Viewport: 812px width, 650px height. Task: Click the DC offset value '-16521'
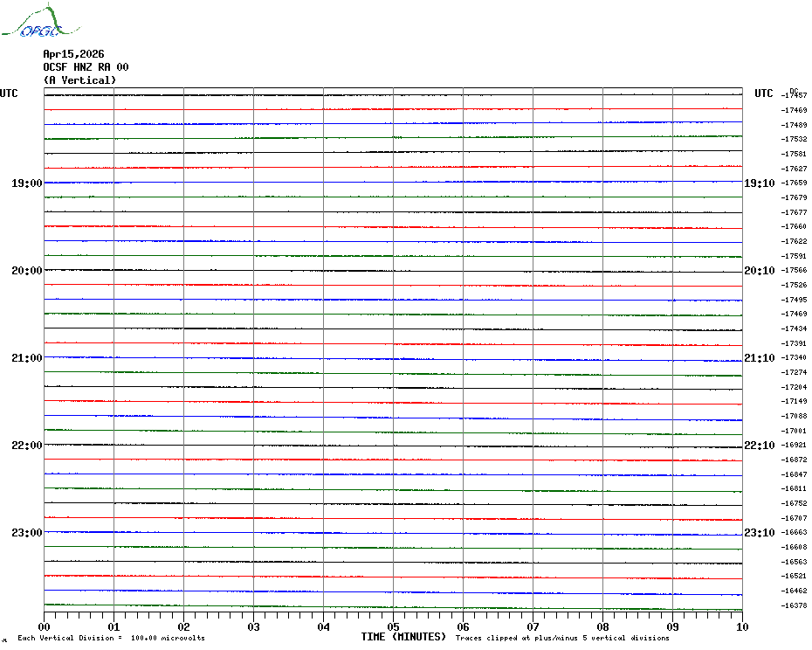coord(795,576)
